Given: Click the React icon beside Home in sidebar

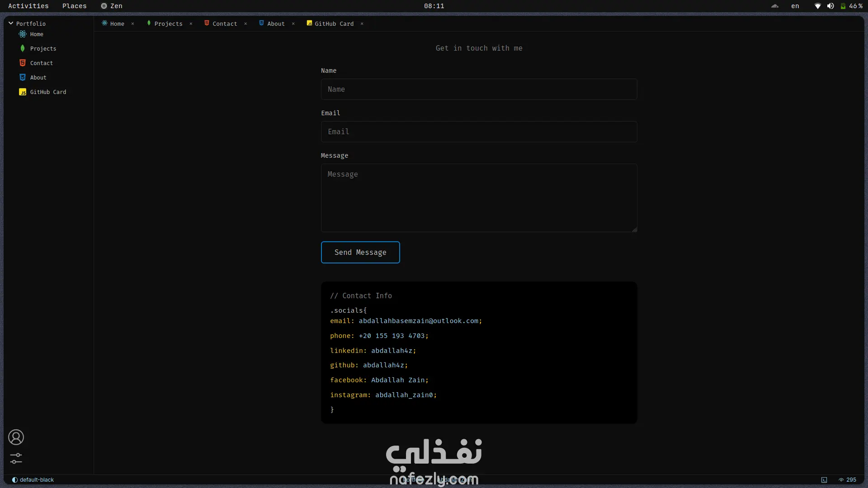Looking at the screenshot, I should (x=23, y=34).
